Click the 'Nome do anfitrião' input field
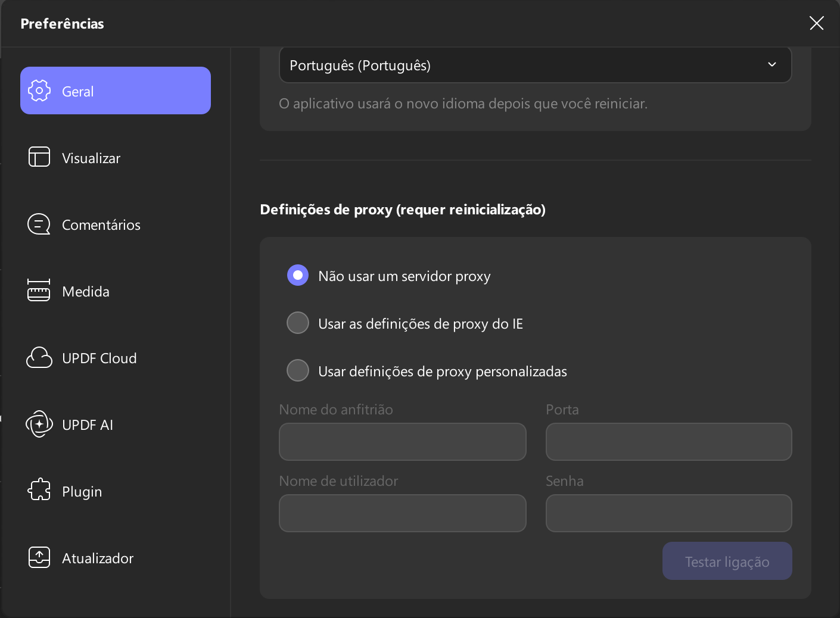Viewport: 840px width, 618px height. pos(403,442)
